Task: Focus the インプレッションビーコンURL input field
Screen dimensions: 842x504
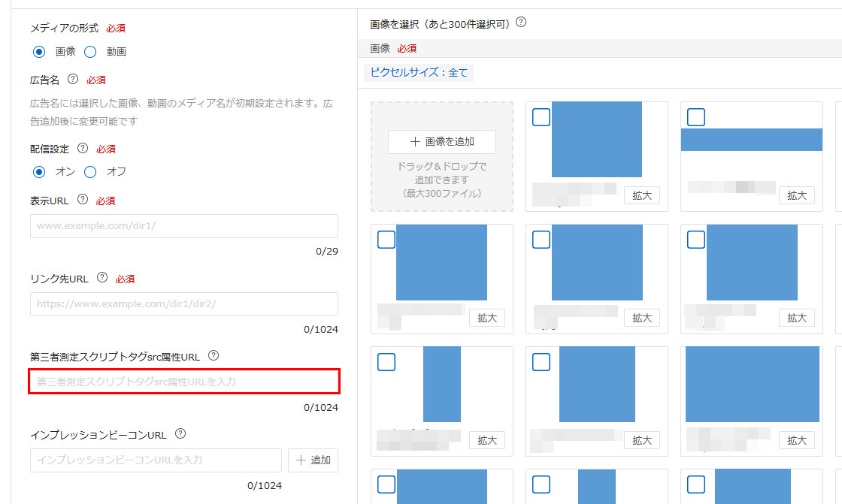Action: click(x=156, y=460)
